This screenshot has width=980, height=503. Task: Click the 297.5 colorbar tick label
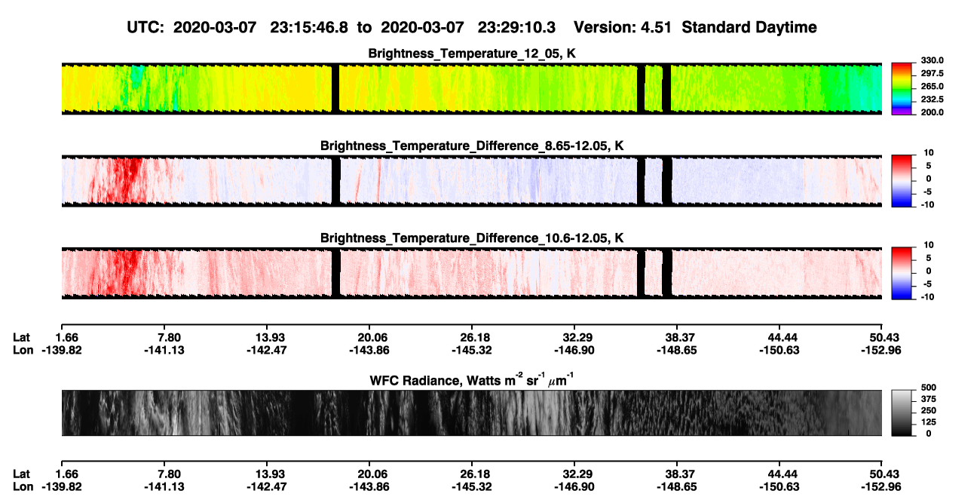click(x=933, y=74)
